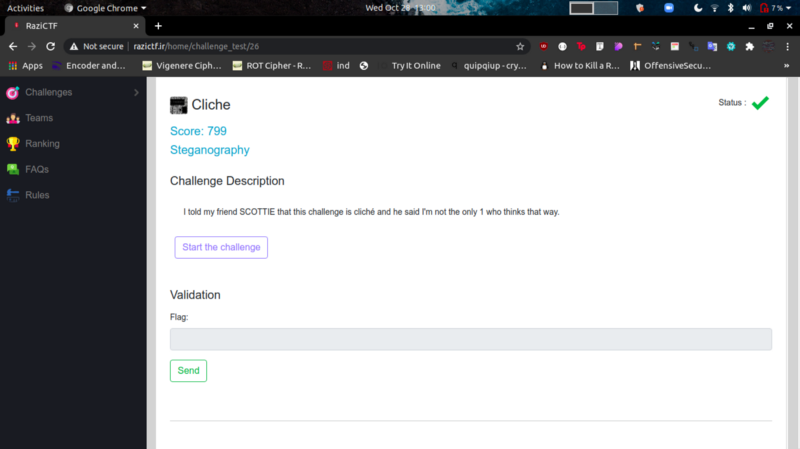This screenshot has width=800, height=449.
Task: Open the battery system menu
Action: (x=776, y=8)
